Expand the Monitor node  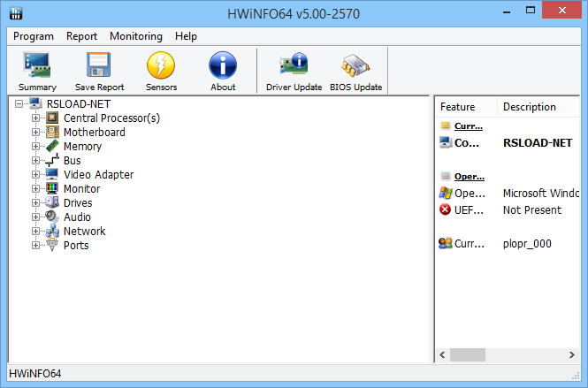pyautogui.click(x=35, y=188)
